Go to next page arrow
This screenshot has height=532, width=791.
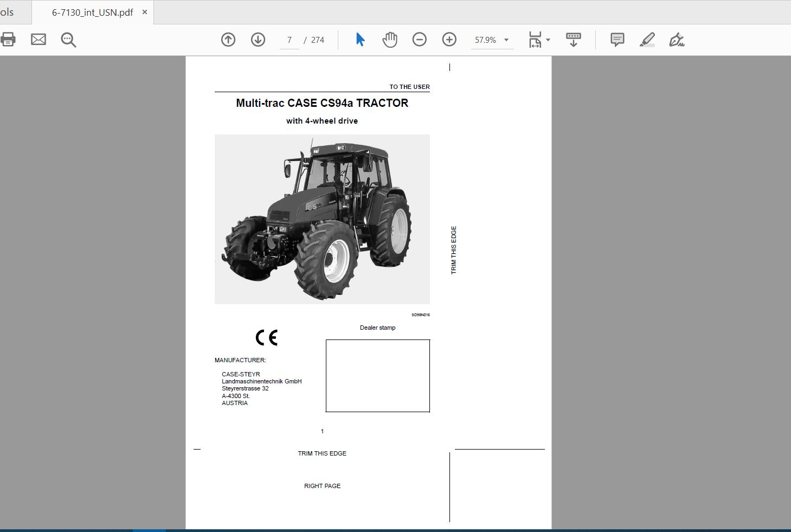258,40
